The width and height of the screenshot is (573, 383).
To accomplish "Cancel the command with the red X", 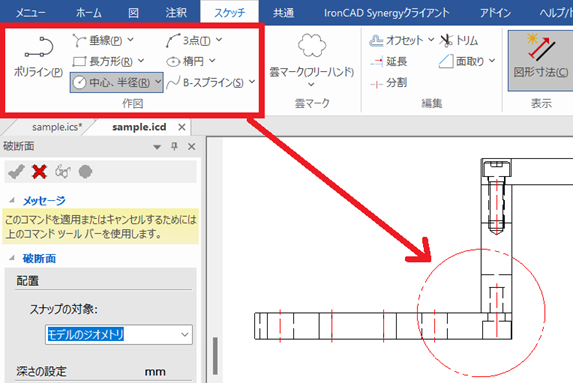I will tap(39, 171).
